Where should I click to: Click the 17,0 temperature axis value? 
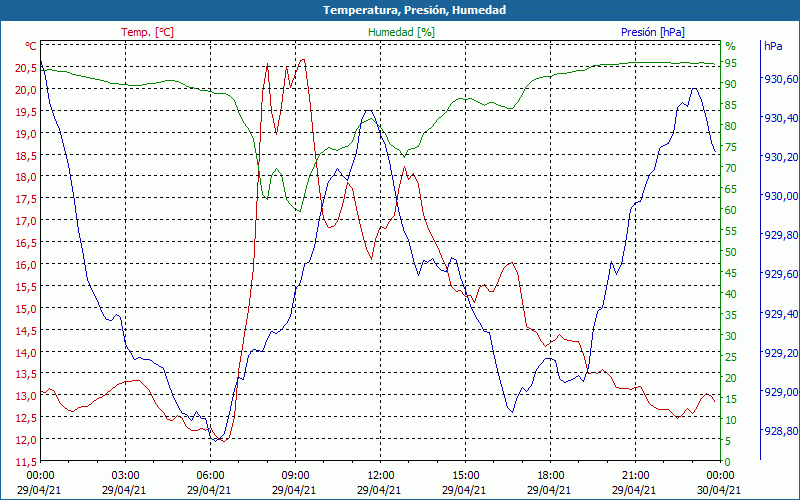pyautogui.click(x=26, y=221)
